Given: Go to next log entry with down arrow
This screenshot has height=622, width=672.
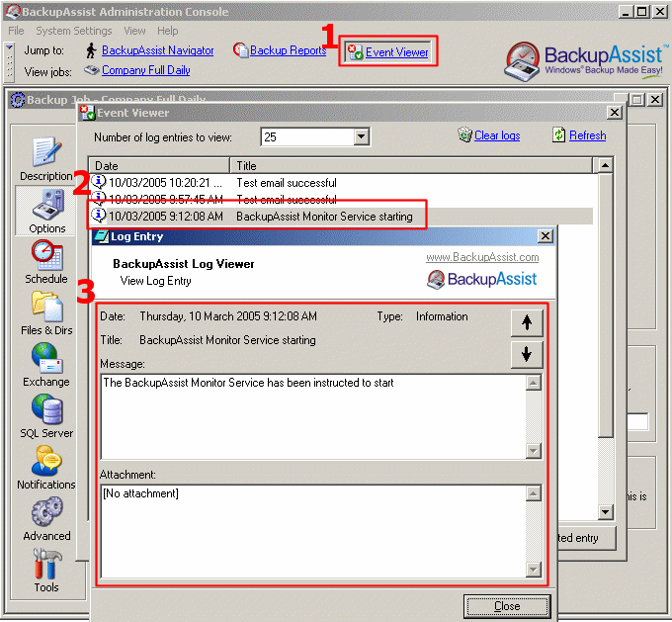Looking at the screenshot, I should point(527,354).
